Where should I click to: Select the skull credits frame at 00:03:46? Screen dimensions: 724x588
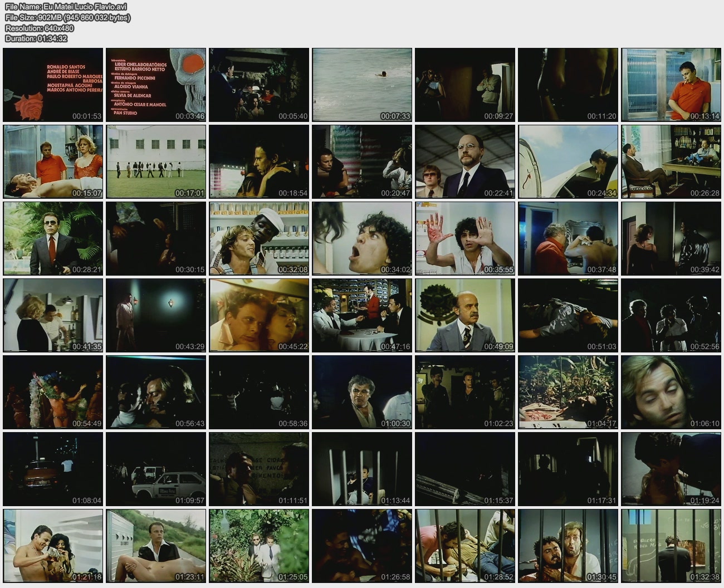coord(156,85)
